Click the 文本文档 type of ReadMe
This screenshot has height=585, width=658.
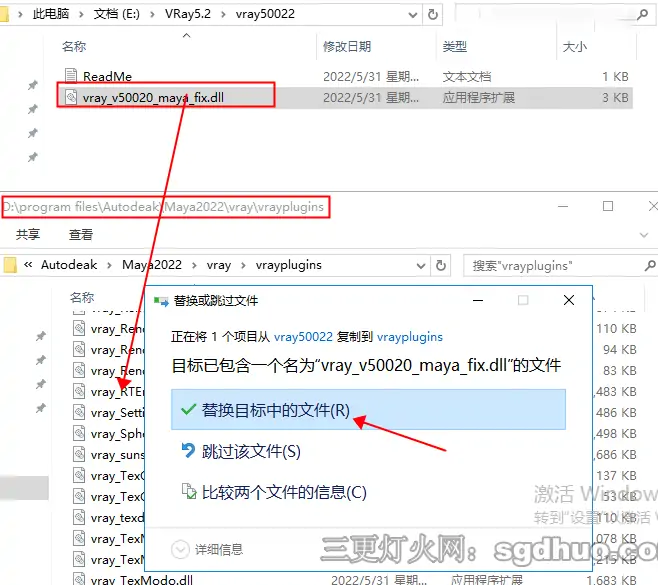point(467,77)
